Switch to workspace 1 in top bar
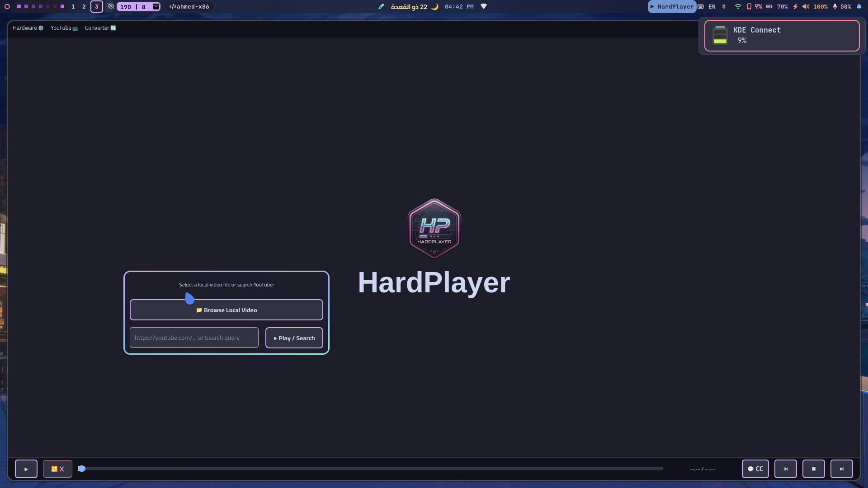The width and height of the screenshot is (868, 488). click(x=73, y=7)
